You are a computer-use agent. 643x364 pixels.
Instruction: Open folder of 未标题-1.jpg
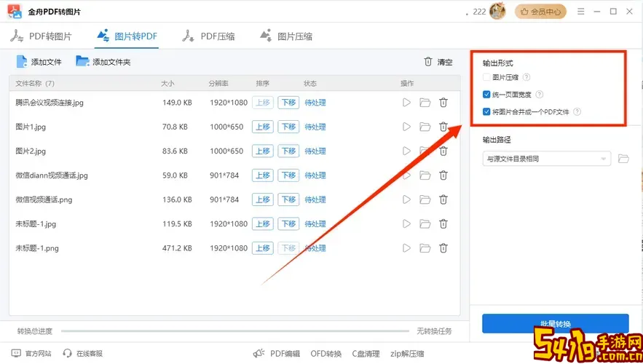pos(425,223)
